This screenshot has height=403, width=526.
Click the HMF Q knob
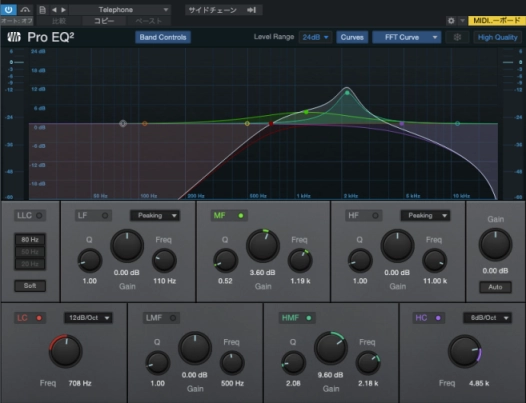pyautogui.click(x=293, y=362)
